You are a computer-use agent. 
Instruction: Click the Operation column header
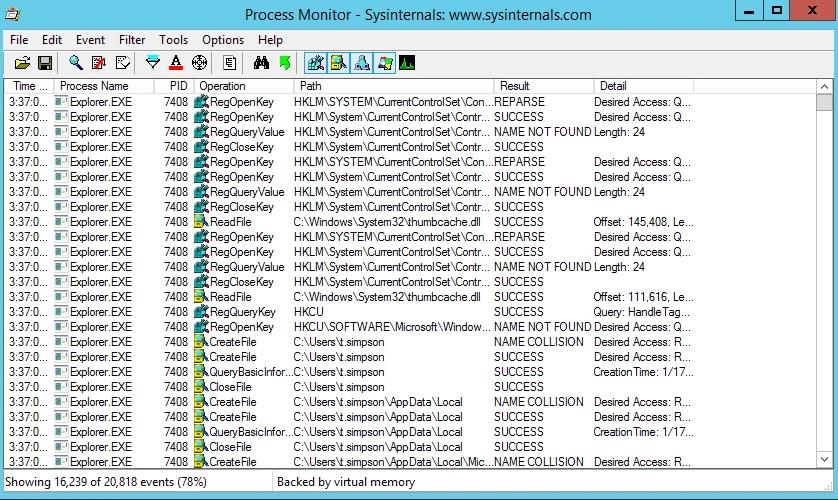[x=244, y=86]
